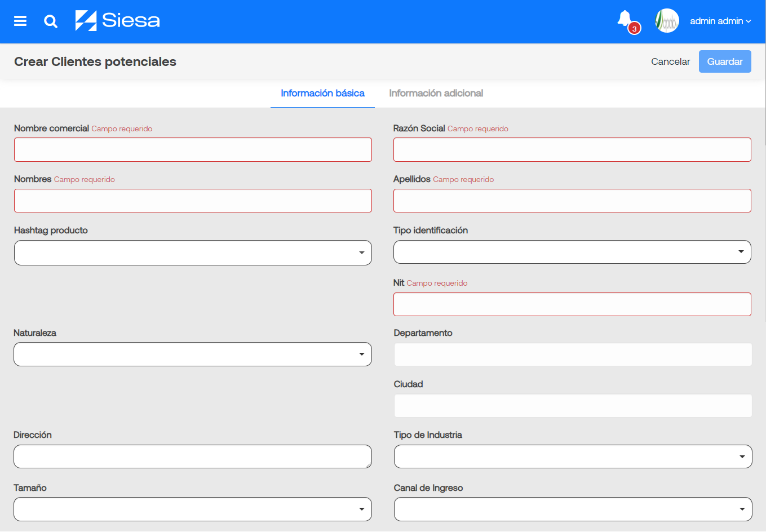Click Cancelar to discard the form
766x532 pixels.
pos(670,61)
